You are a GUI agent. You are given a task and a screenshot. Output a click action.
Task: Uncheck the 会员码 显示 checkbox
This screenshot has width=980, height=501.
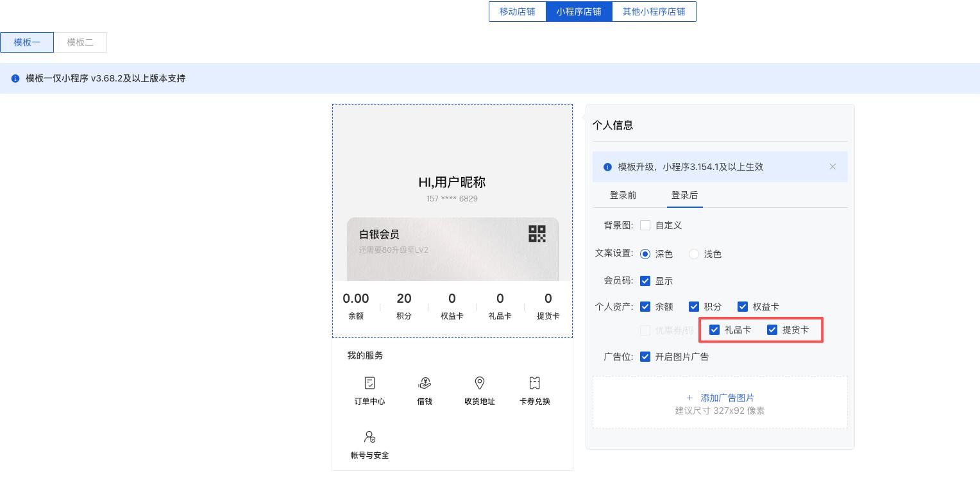point(645,281)
